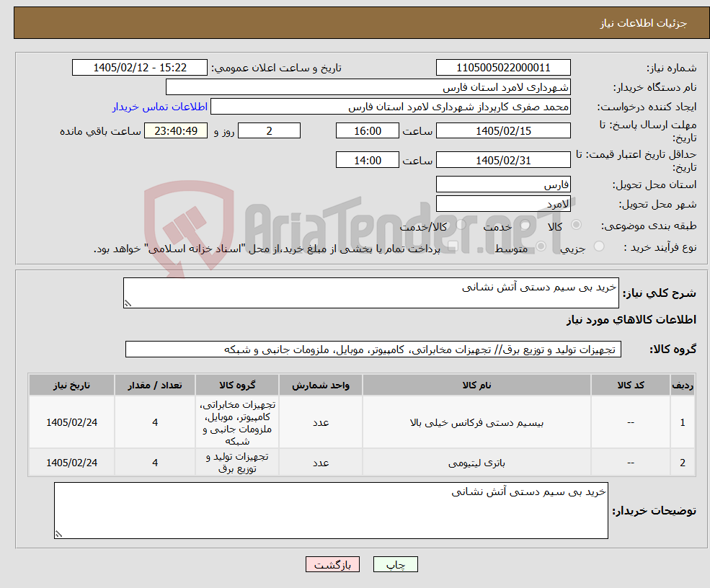710x588 pixels.
Task: Click the delivery province field فارس
Action: (503, 184)
